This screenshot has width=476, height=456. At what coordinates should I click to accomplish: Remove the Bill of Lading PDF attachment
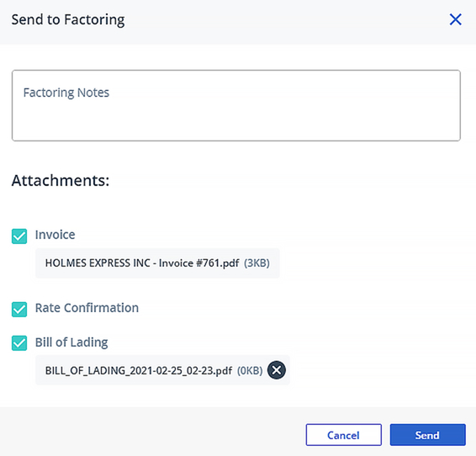tap(276, 370)
